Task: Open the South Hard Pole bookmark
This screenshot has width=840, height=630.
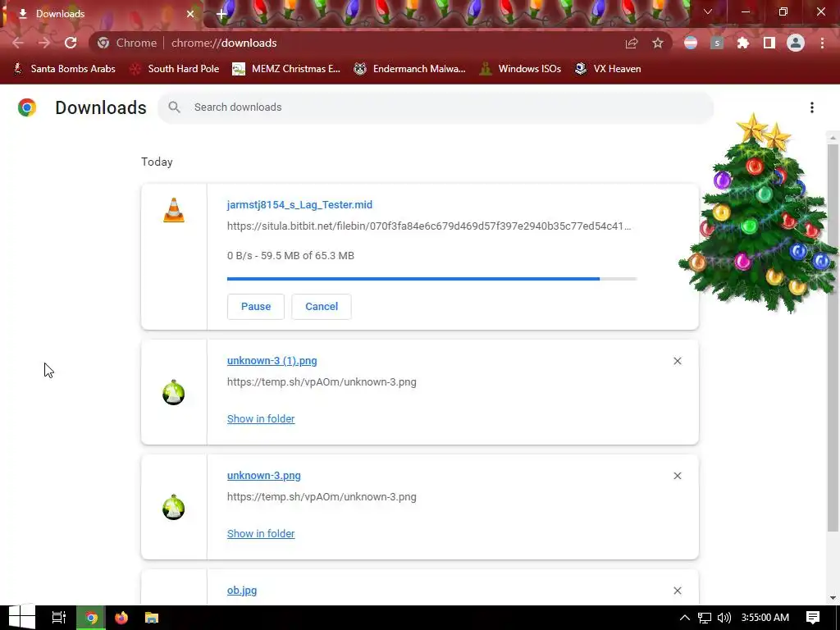Action: point(175,69)
